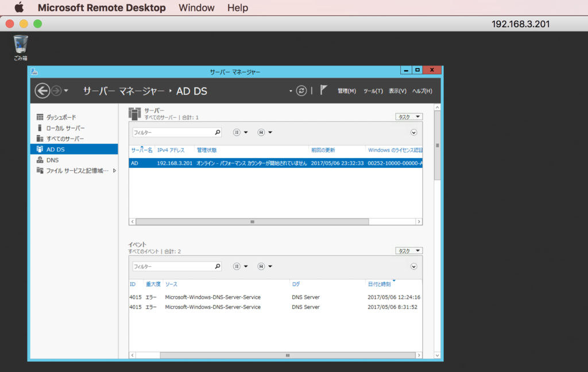
Task: Open the Window menu in the Mac menu bar
Action: click(196, 7)
